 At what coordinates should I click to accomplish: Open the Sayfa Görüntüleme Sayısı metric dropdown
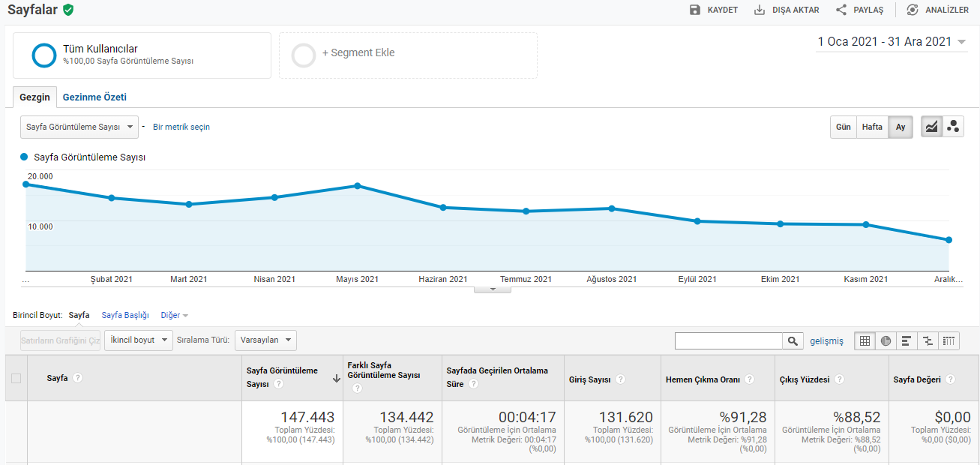pos(79,127)
